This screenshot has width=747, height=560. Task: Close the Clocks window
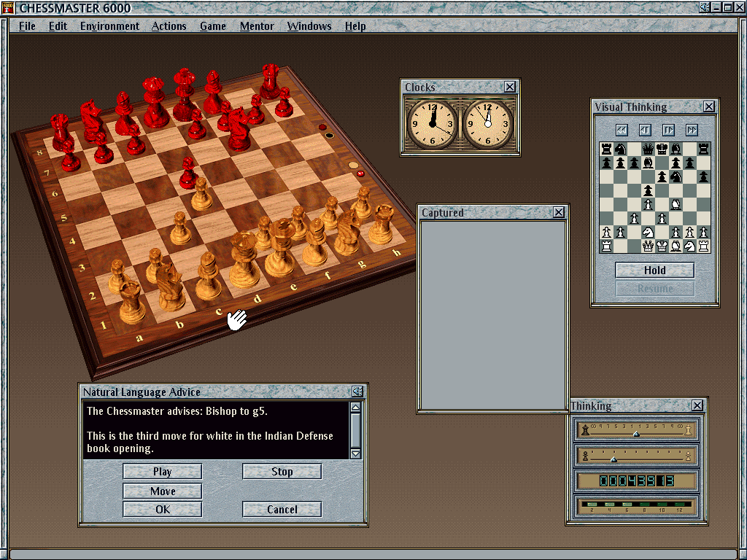point(510,87)
